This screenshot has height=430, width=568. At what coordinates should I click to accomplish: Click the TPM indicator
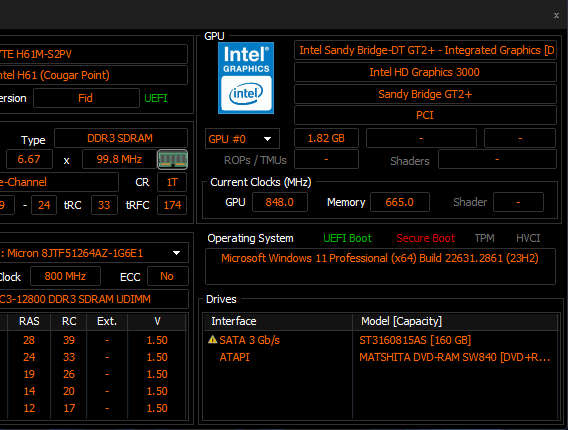[x=484, y=238]
